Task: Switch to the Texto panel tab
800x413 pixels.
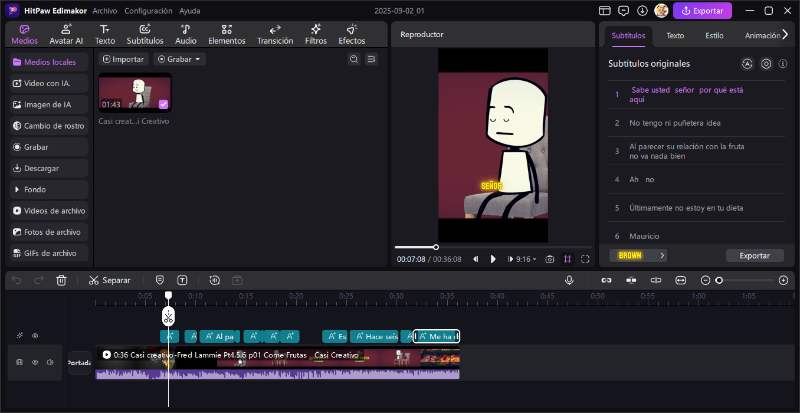Action: [675, 36]
